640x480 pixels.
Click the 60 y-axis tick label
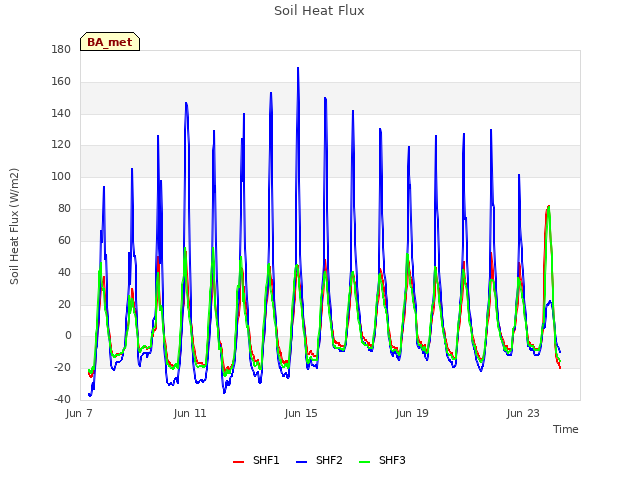tap(64, 240)
